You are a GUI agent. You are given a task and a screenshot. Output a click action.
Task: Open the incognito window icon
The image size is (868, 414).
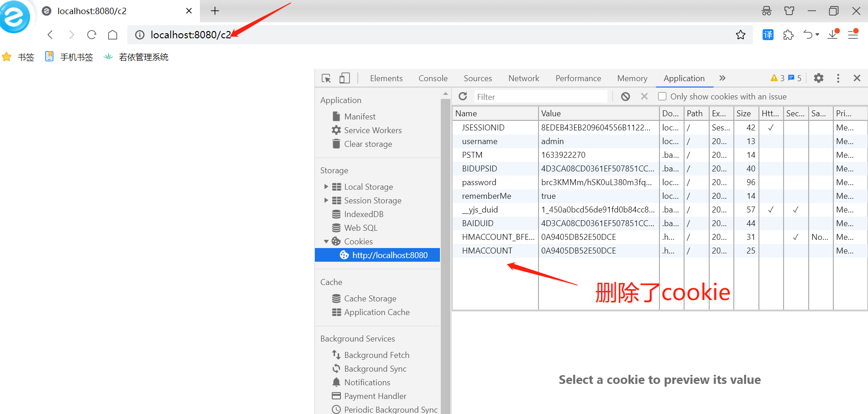point(767,11)
